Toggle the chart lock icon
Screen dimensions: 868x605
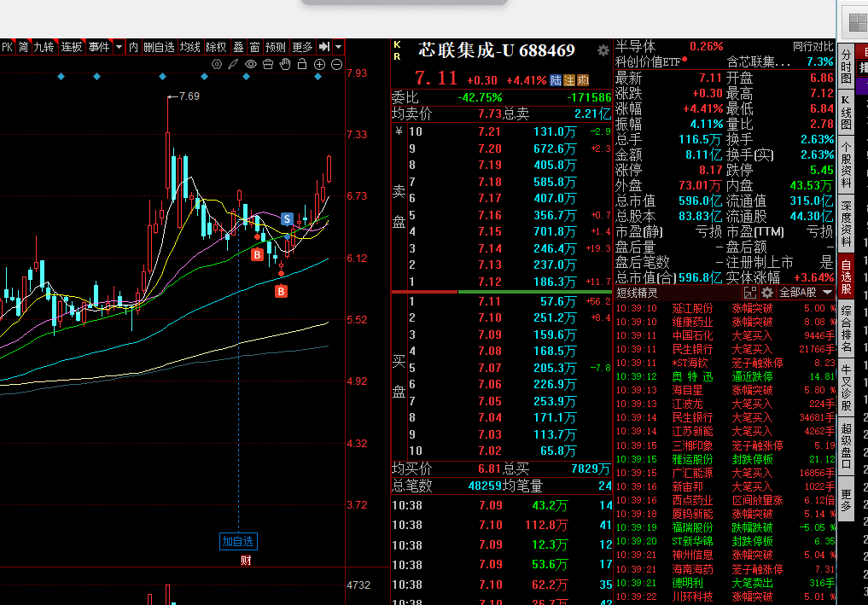point(302,64)
